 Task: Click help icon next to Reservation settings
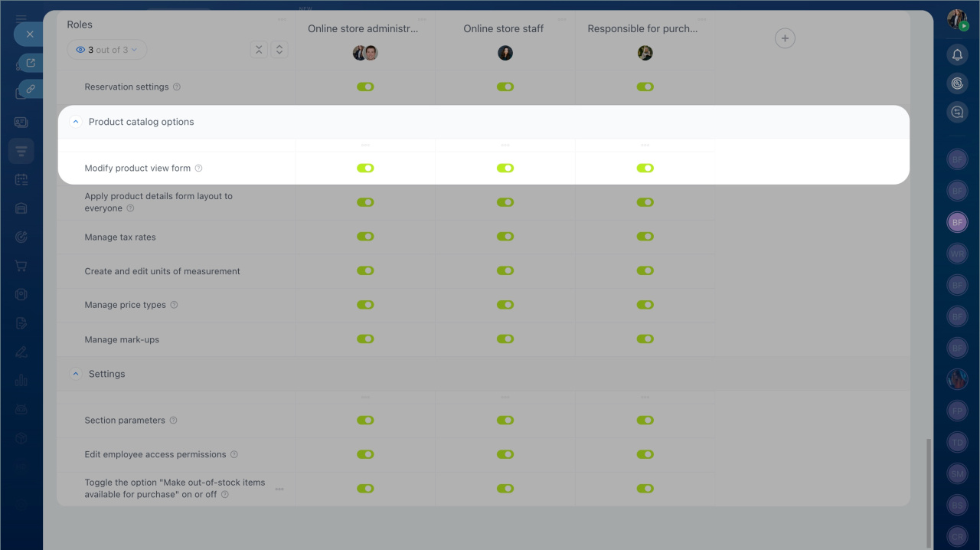[177, 87]
